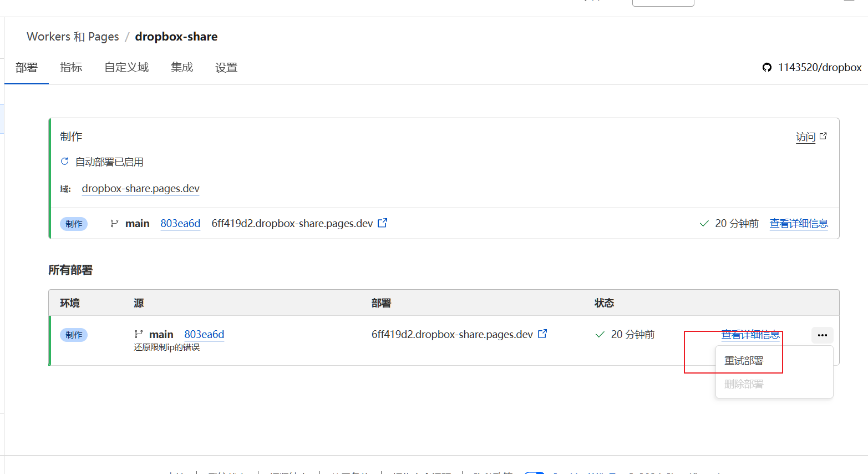Open the dropbox-share.pages.dev domain link

click(x=140, y=189)
